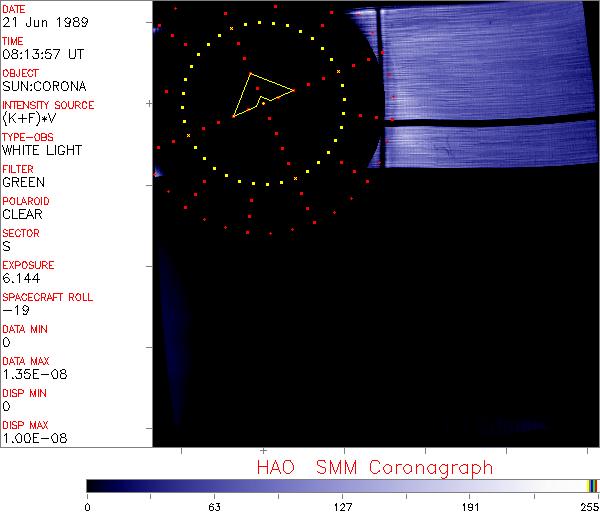Click the spacecraft roll value -19
Viewport: 600px width, 512px height.
point(14,311)
